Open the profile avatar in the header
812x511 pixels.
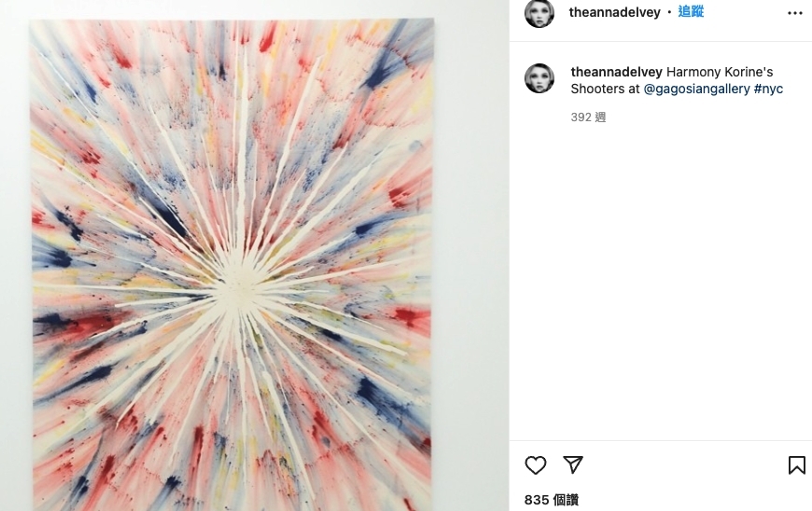click(539, 12)
